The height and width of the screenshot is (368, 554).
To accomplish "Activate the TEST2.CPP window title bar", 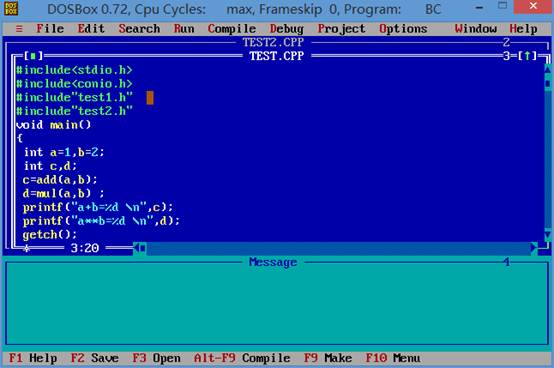I will 273,42.
